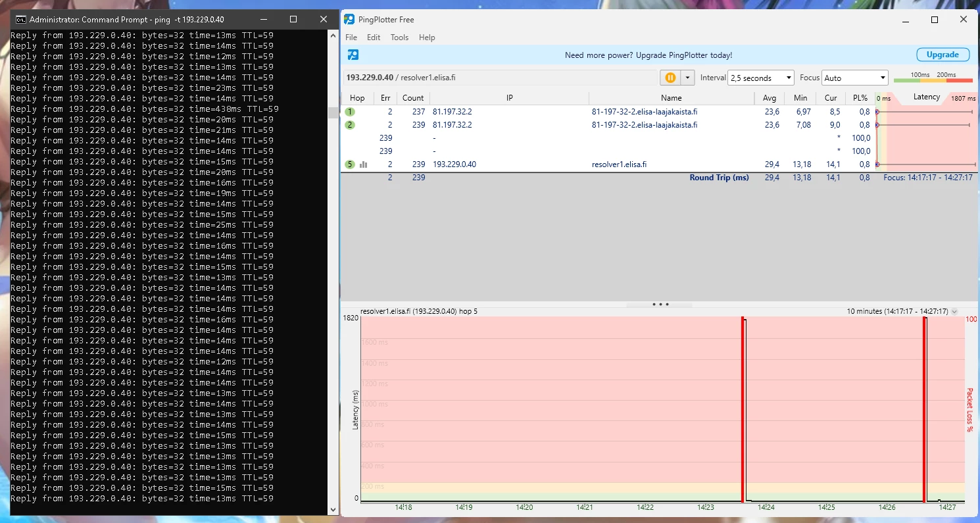Click the 14:20 time label on the timeline axis

pyautogui.click(x=524, y=508)
